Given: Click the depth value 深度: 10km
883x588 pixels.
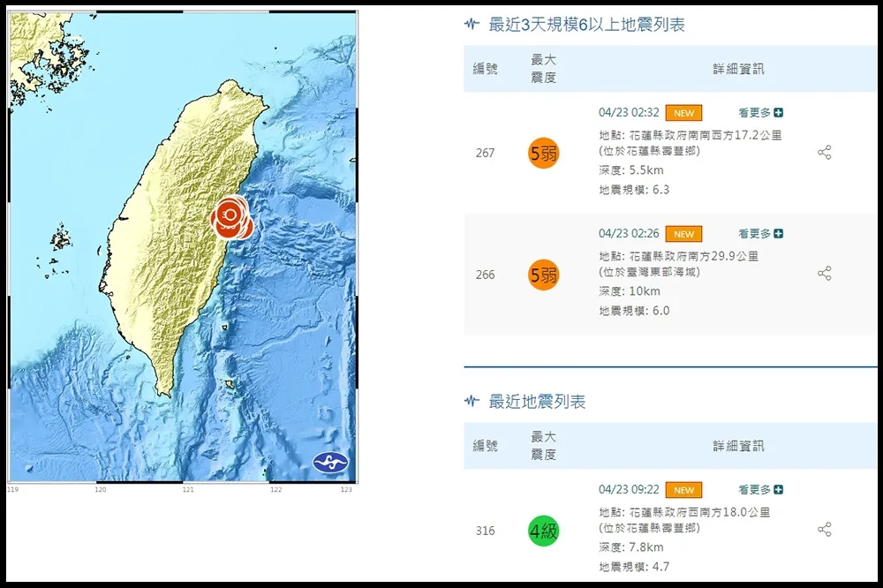Looking at the screenshot, I should [630, 291].
